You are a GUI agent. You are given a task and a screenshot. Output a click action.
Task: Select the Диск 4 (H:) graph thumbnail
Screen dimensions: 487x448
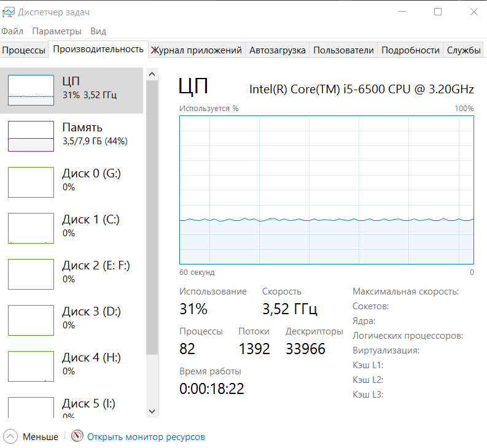[31, 366]
